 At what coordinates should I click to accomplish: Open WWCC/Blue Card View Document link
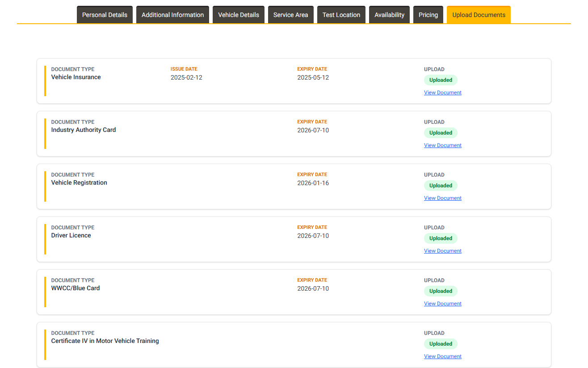(x=443, y=304)
